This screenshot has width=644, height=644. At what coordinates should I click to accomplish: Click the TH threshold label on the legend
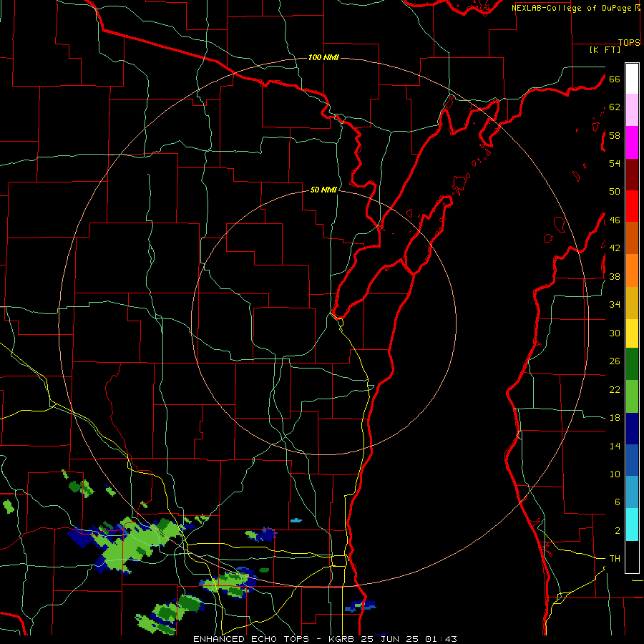click(615, 558)
